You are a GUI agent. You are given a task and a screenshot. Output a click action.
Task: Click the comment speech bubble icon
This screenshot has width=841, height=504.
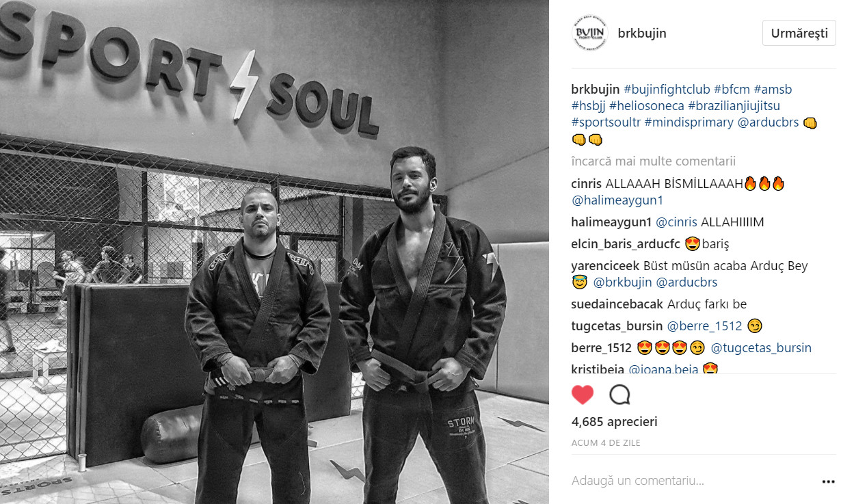619,395
